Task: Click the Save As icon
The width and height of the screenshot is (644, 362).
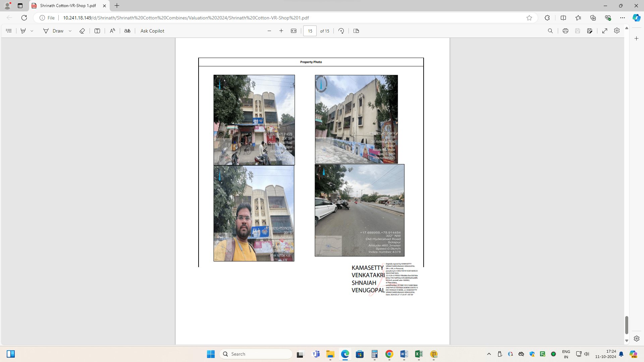Action: point(590,31)
